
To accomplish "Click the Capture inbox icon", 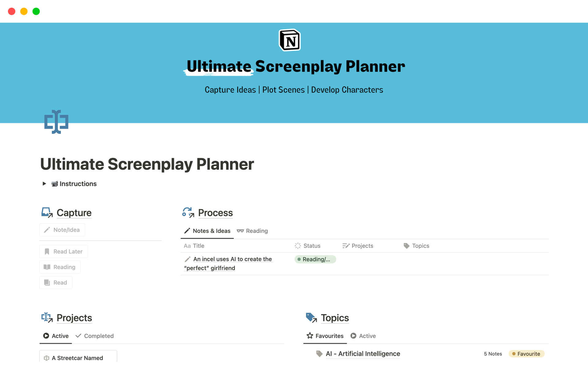I will (47, 213).
